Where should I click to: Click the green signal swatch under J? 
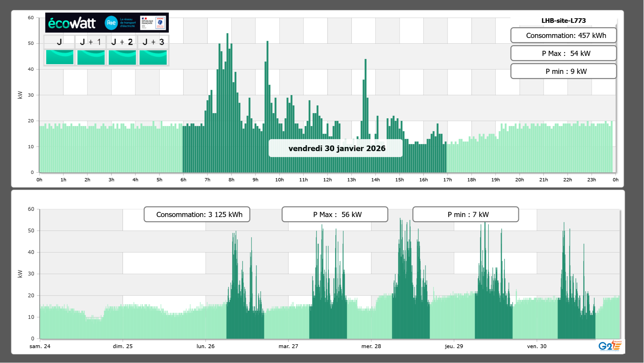[x=60, y=57]
